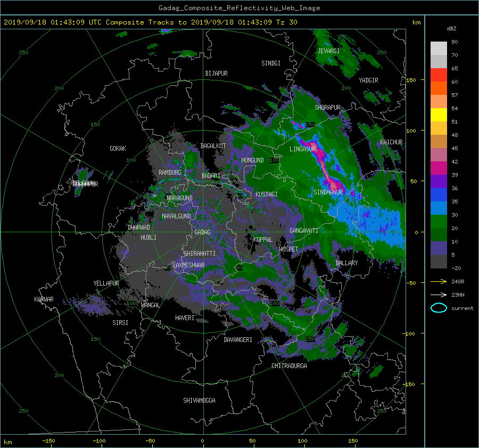Click the SIRSI city label
Screen dimensions: 479x448
point(120,323)
